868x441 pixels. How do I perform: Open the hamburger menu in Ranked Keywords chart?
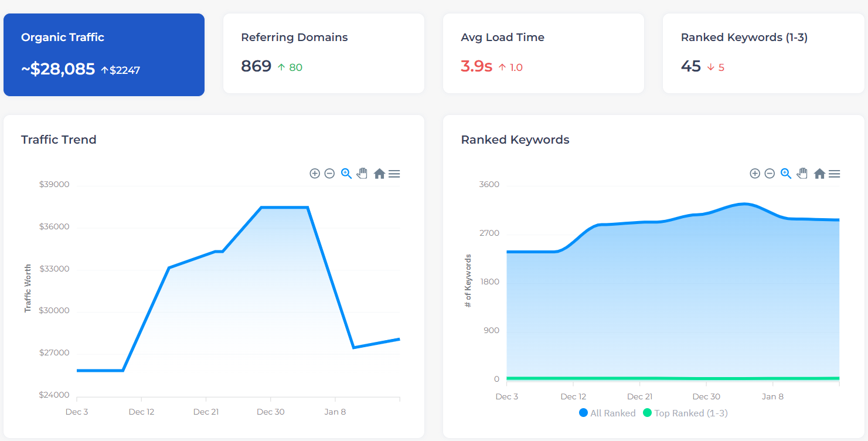835,174
